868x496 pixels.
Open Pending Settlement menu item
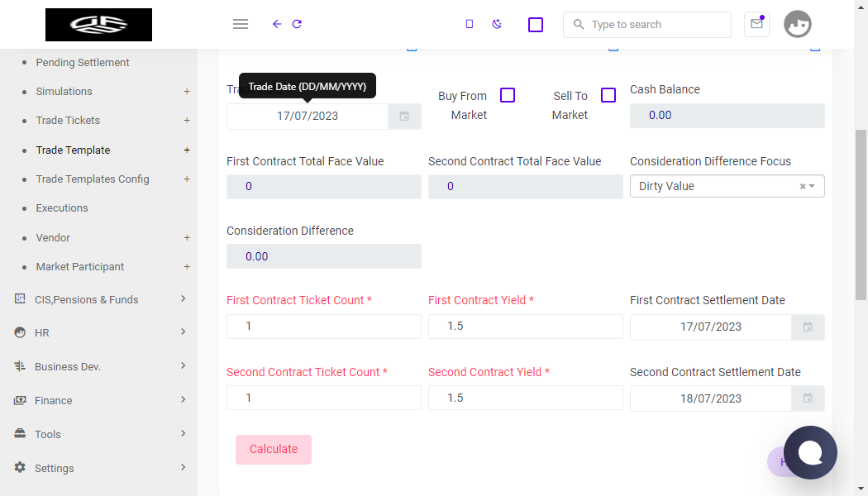tap(83, 63)
